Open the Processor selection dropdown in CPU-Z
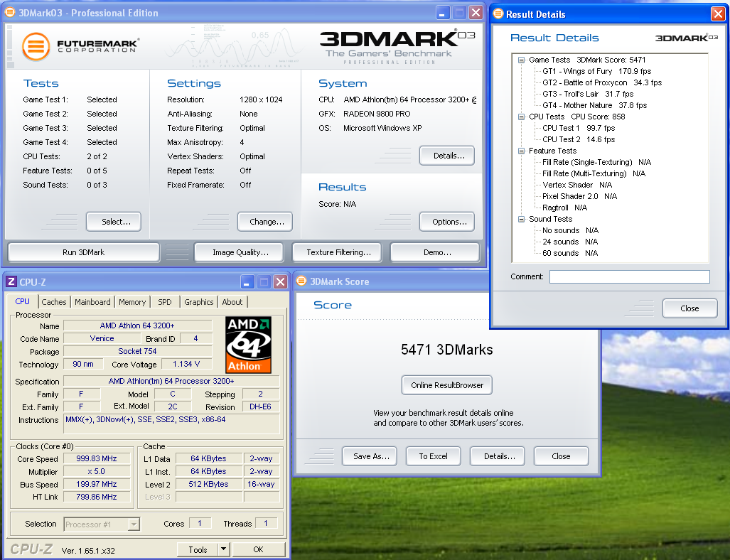730x560 pixels. 134,524
